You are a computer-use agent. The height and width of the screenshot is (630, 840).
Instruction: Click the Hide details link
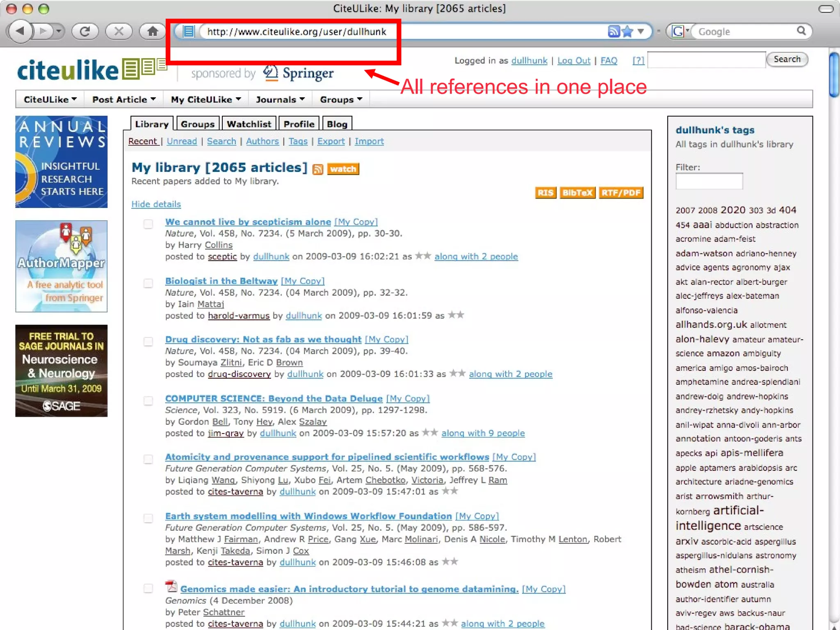tap(156, 204)
